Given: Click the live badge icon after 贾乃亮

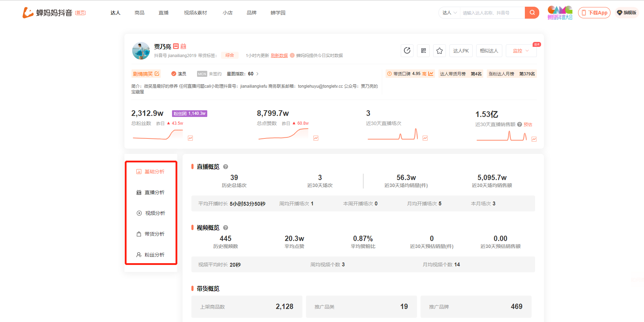Looking at the screenshot, I should [x=183, y=46].
